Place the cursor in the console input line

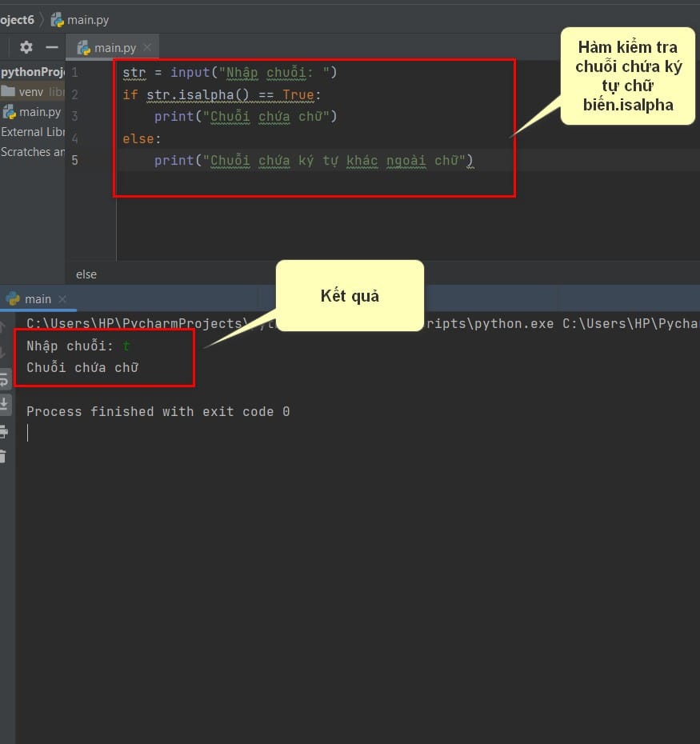pyautogui.click(x=190, y=433)
